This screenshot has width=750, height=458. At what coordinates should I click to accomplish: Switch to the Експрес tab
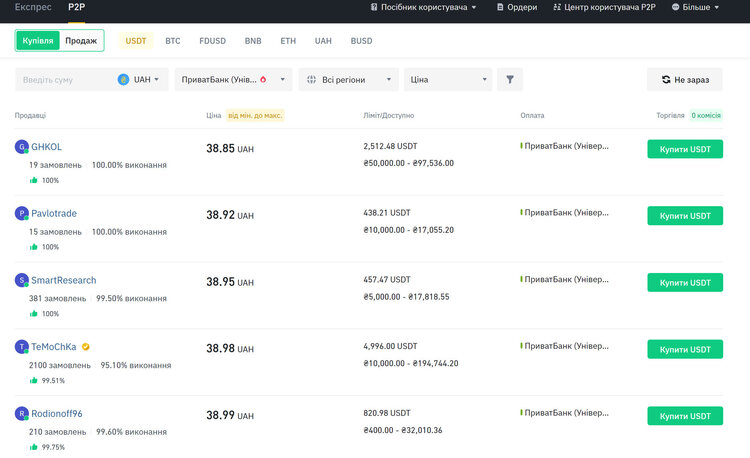(33, 7)
